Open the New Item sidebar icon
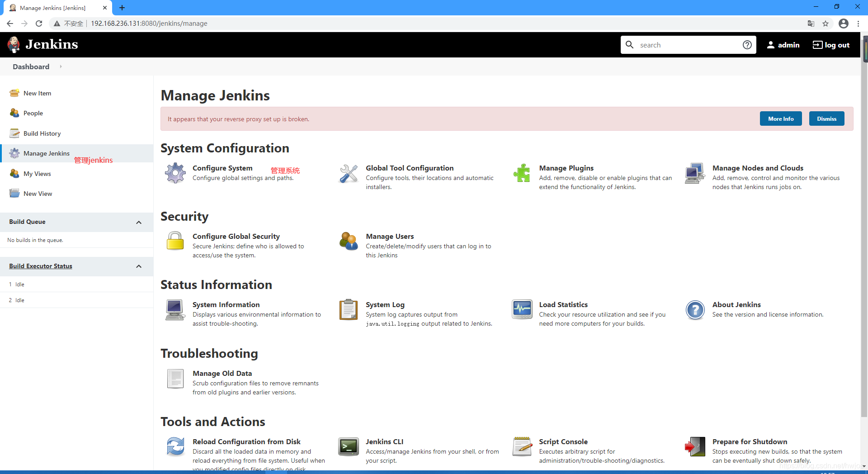This screenshot has width=868, height=474. tap(14, 93)
